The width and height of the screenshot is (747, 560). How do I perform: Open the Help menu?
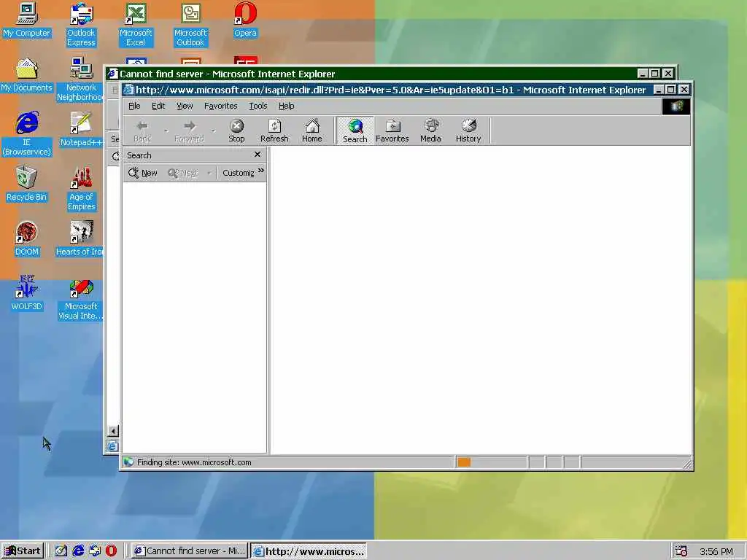pyautogui.click(x=286, y=106)
